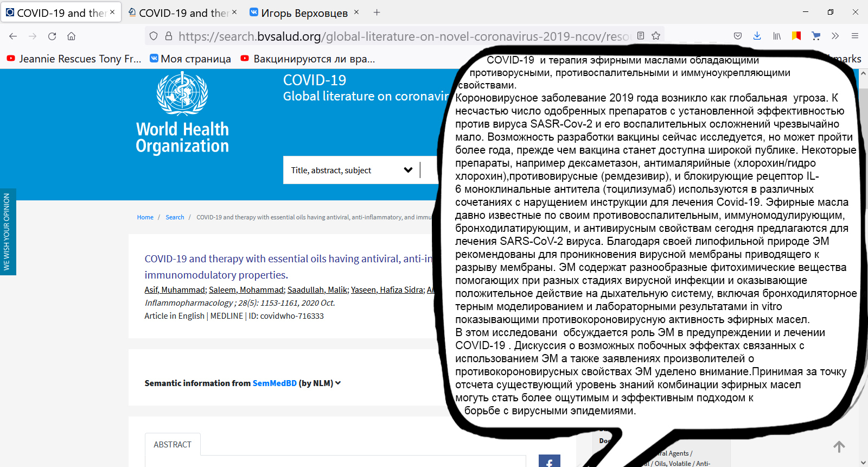
Task: Open the Home breadcrumb link
Action: pyautogui.click(x=145, y=217)
